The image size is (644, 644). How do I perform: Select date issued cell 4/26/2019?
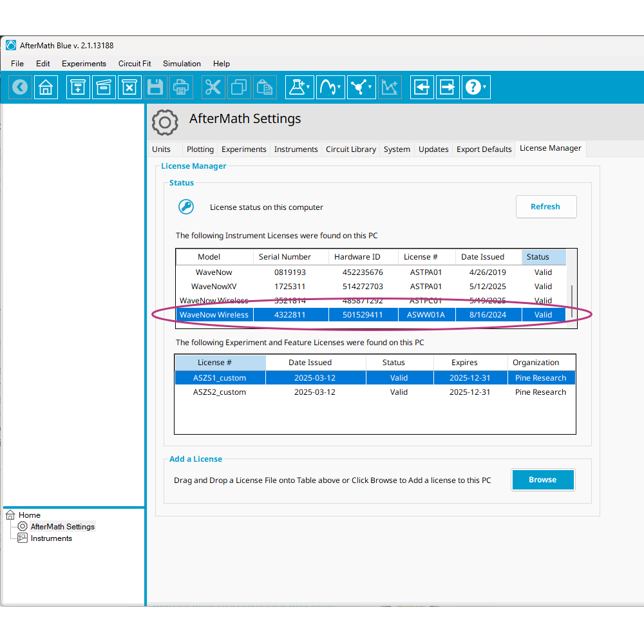488,272
